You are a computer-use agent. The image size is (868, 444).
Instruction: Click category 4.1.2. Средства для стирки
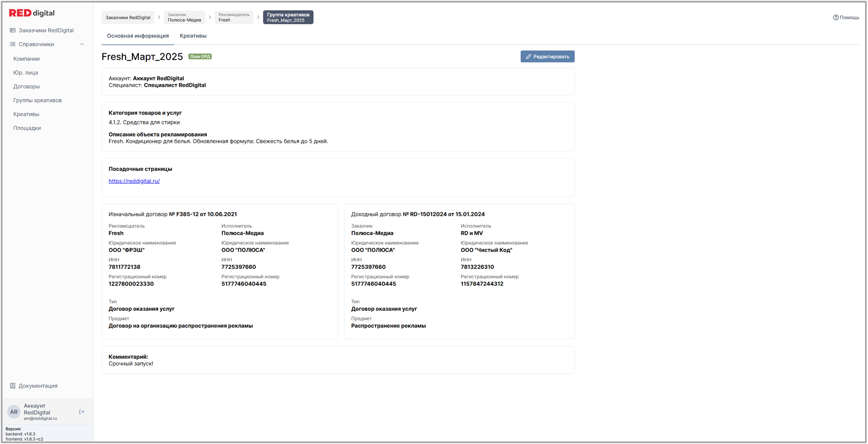tap(144, 123)
